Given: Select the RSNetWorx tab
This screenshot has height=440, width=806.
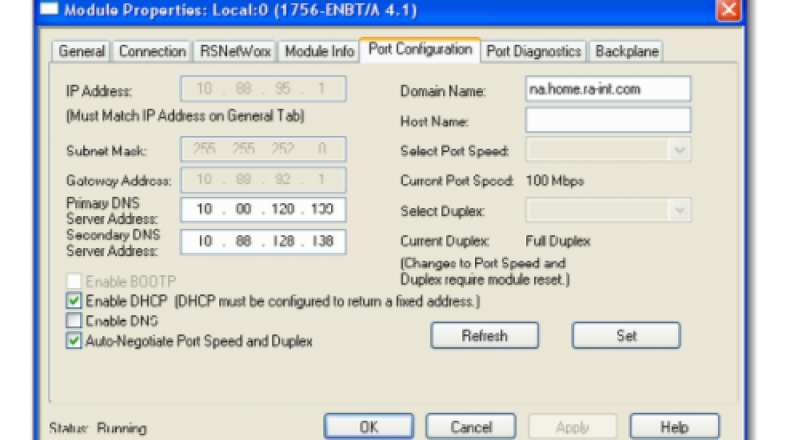Looking at the screenshot, I should pos(235,51).
